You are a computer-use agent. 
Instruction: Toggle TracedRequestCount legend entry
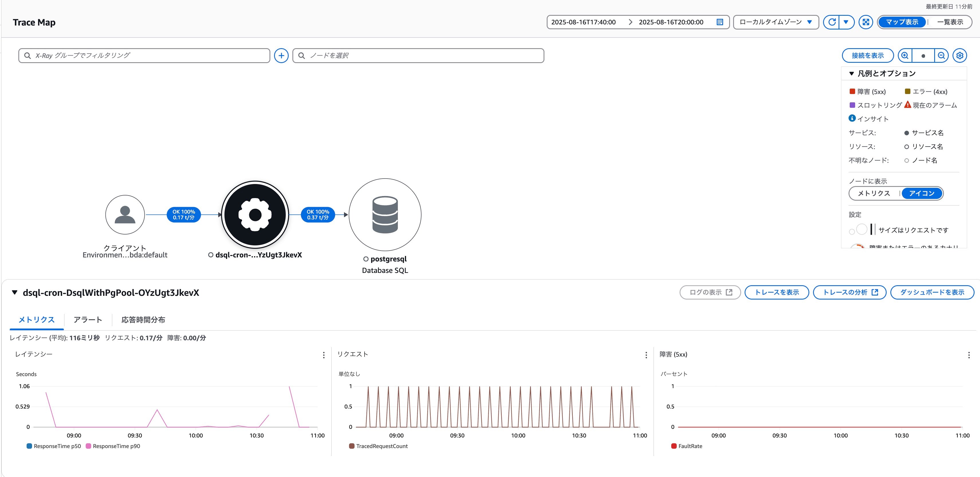coord(378,446)
